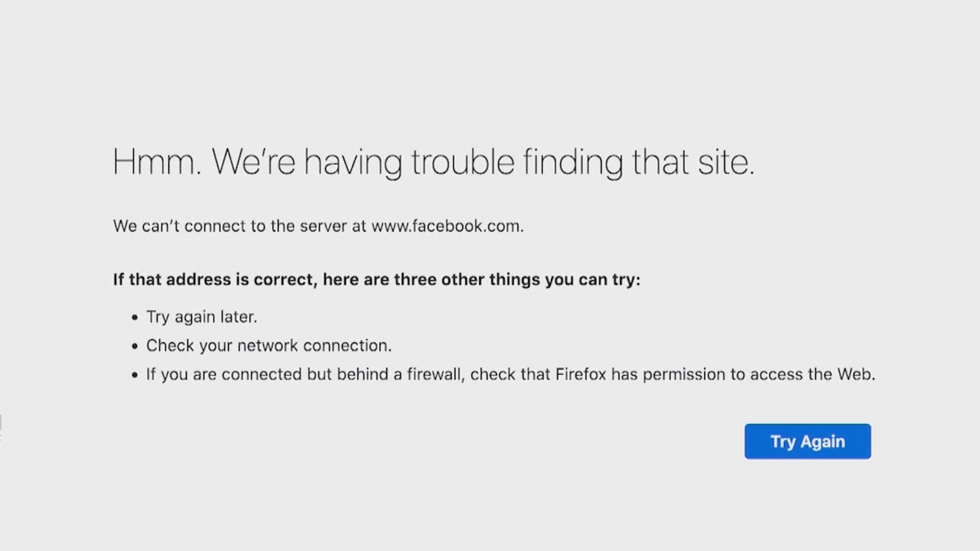The width and height of the screenshot is (980, 551).
Task: Click the word "network" in the second suggestion
Action: point(267,346)
